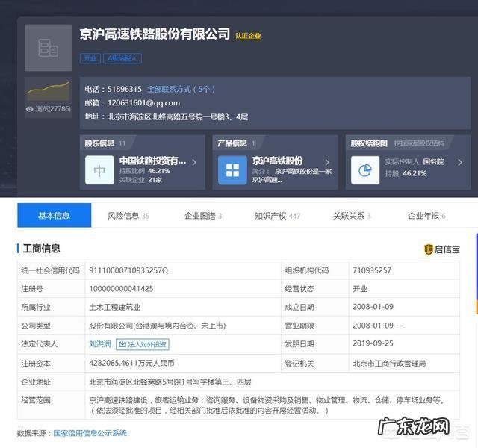The width and height of the screenshot is (478, 448).
Task: Click the equity structure pie chart icon
Action: coord(365,170)
